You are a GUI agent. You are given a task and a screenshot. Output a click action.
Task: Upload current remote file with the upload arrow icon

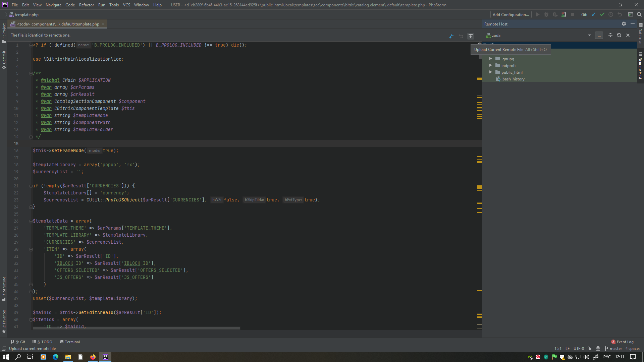[471, 36]
